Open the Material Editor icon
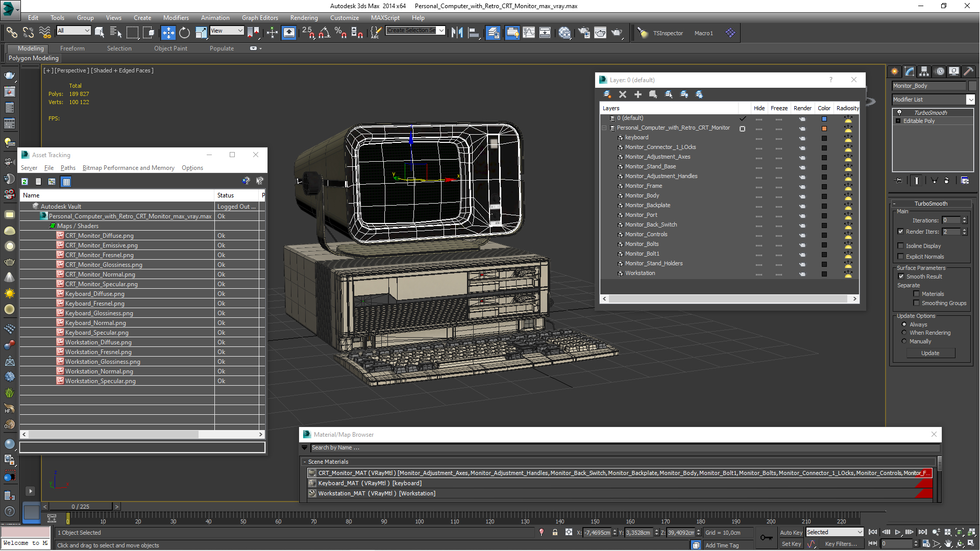The height and width of the screenshot is (551, 980). click(x=564, y=33)
